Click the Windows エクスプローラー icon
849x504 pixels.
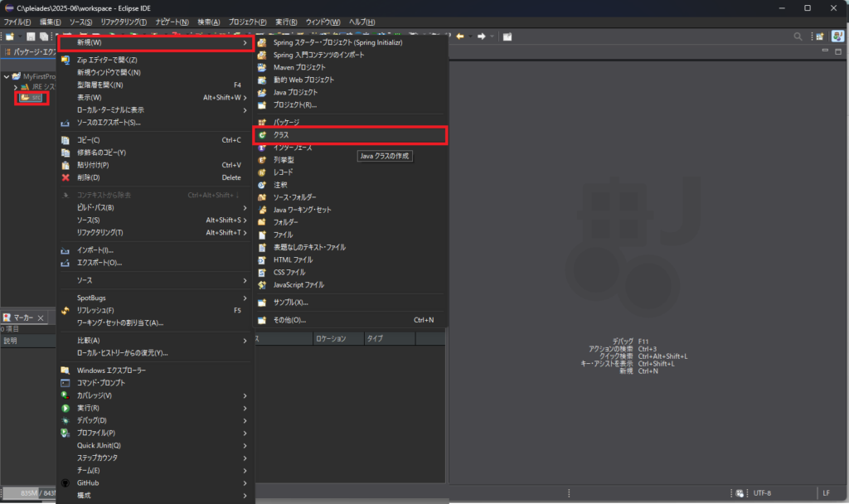coord(65,370)
